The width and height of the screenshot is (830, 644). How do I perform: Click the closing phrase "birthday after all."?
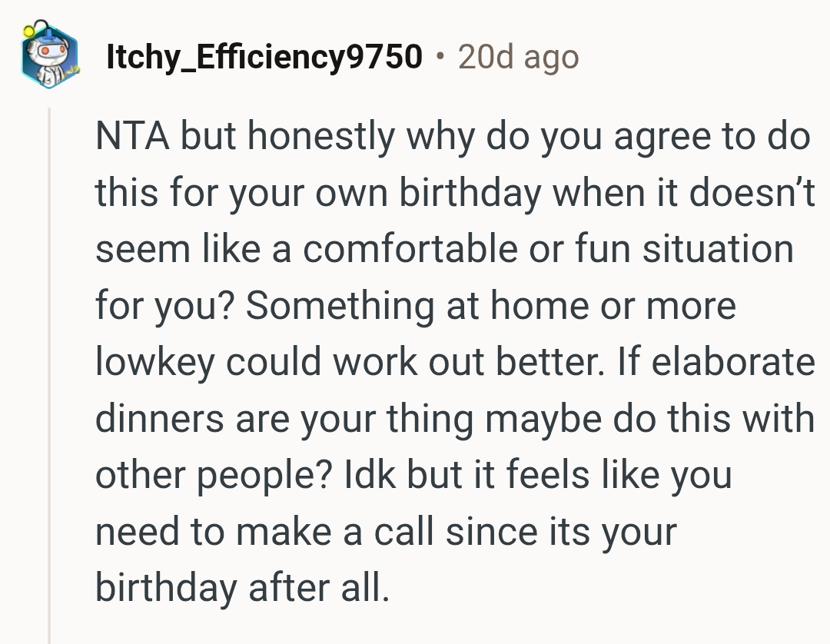(x=238, y=588)
